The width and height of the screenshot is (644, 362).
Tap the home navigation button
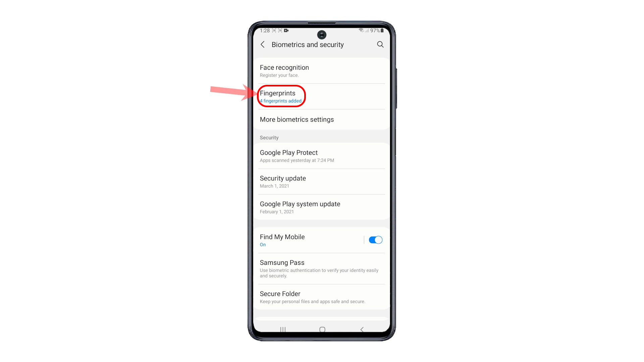tap(322, 329)
